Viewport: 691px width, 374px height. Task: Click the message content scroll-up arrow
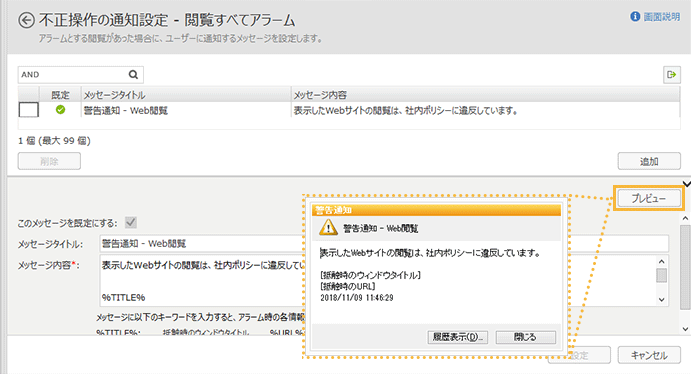point(661,262)
